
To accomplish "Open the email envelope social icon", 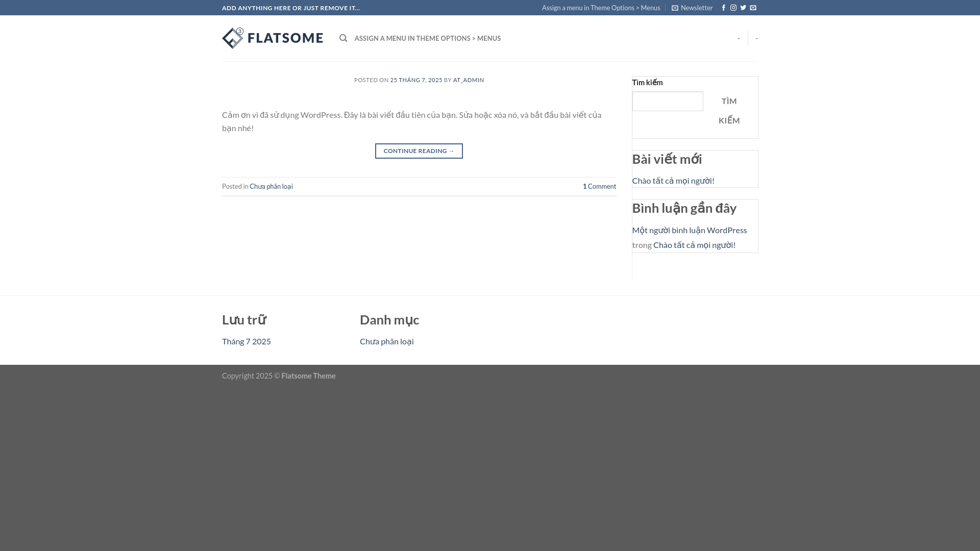I will coord(753,8).
